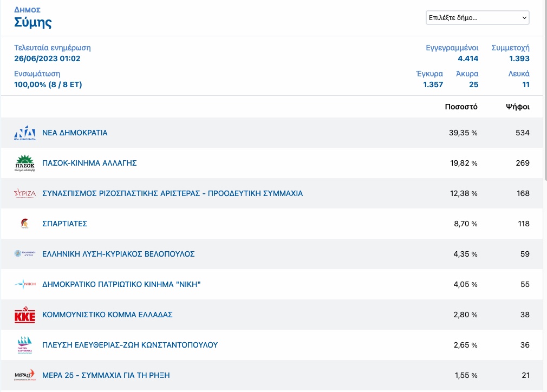Select ΕΛΛΗΝΙΚΗ ΛΥΣΗ-ΚΥΡΙΑΚΟΣ ΒΕΛΟΠΟΥΛΟΣ link
Image resolution: width=547 pixels, height=392 pixels.
(118, 254)
